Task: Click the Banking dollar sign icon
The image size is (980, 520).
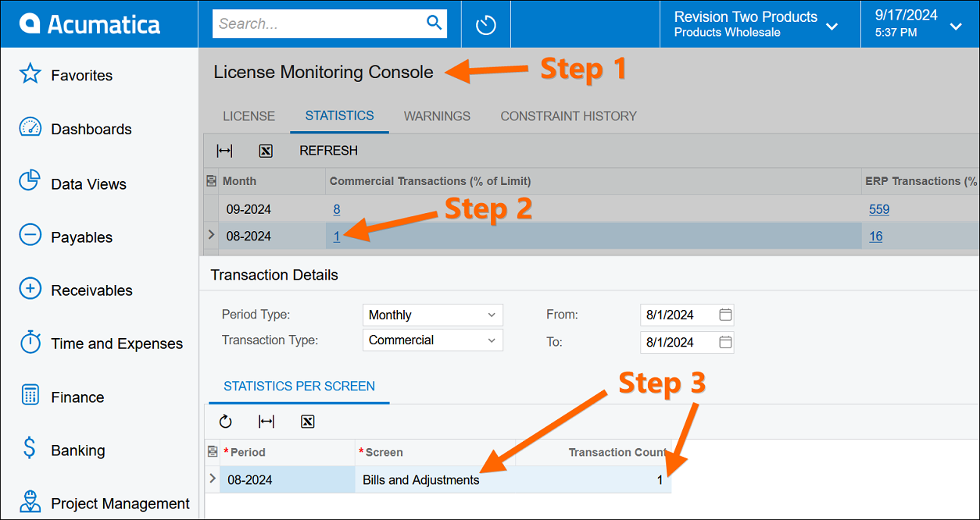Action: click(x=30, y=449)
